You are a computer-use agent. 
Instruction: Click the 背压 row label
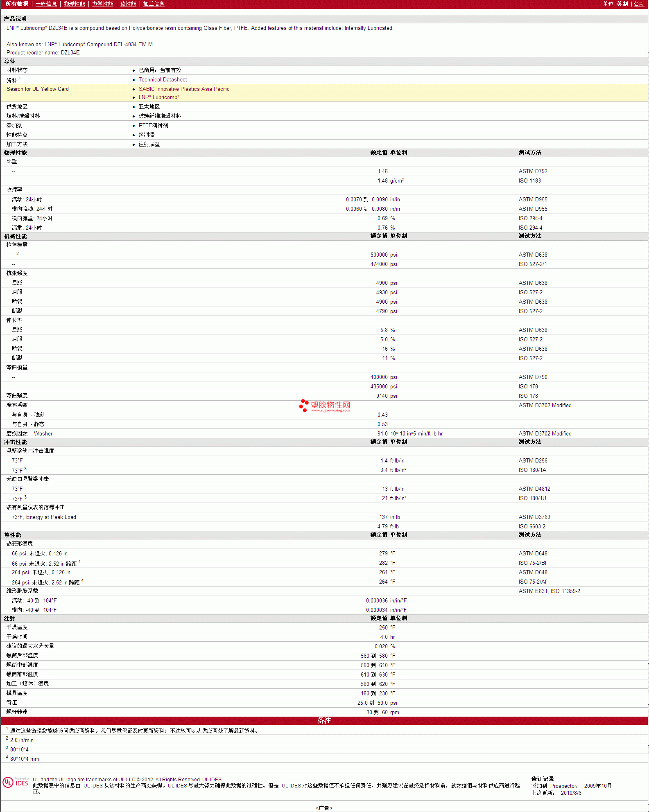12,703
